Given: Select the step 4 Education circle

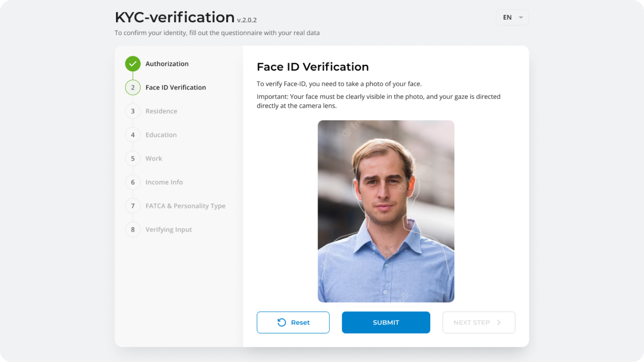Looking at the screenshot, I should [133, 135].
